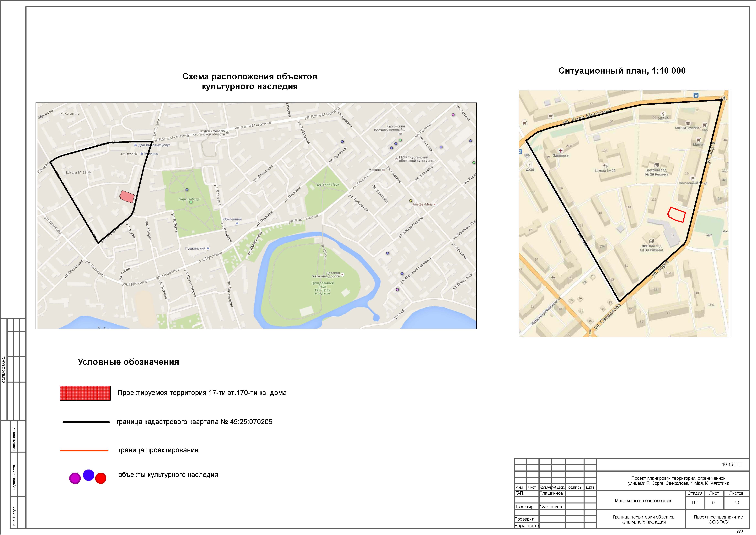
Task: Click the bus stop icon on ул. Коли Мяготина
Action: coord(696,95)
